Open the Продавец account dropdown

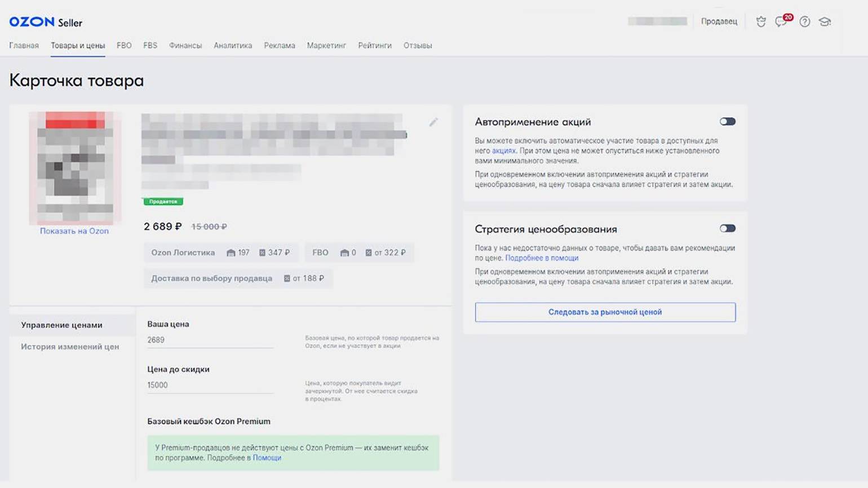719,21
